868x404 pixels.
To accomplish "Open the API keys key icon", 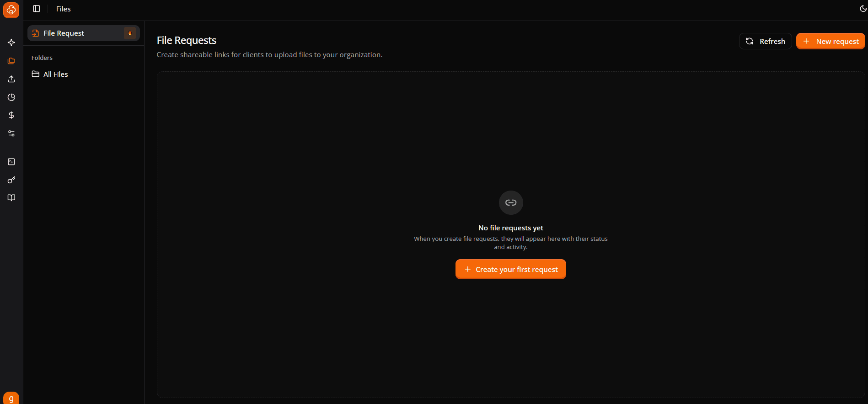I will tap(11, 180).
